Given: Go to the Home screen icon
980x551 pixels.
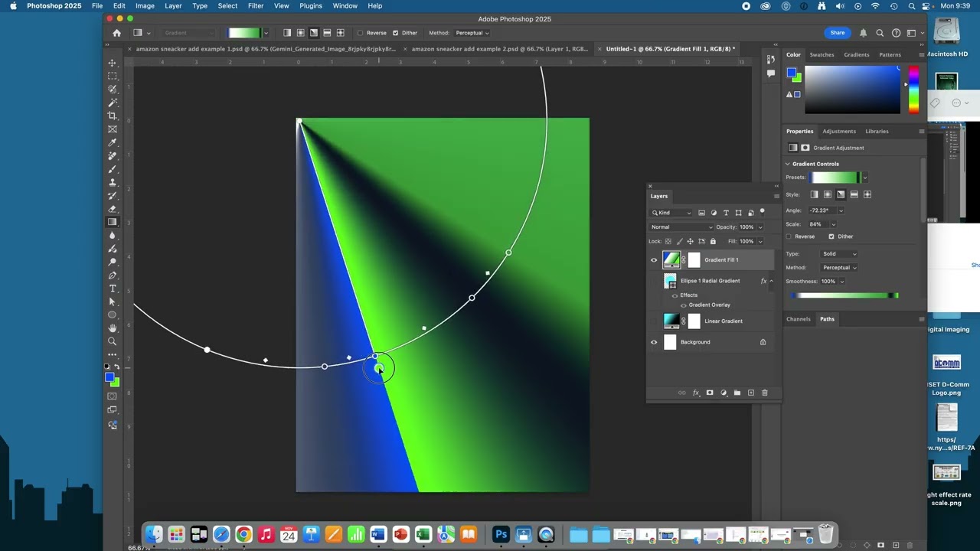Looking at the screenshot, I should click(x=116, y=33).
